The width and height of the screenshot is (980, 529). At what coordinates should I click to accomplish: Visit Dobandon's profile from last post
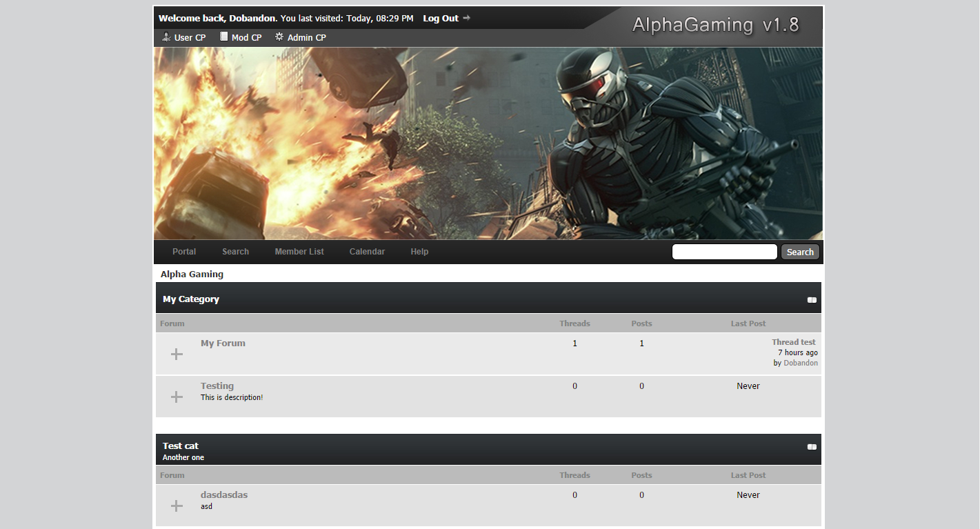801,363
